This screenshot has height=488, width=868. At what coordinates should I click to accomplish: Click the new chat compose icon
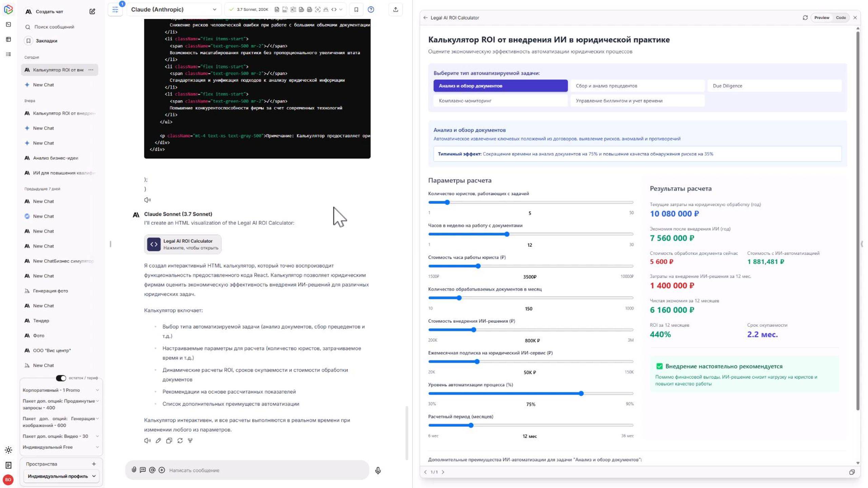(92, 12)
